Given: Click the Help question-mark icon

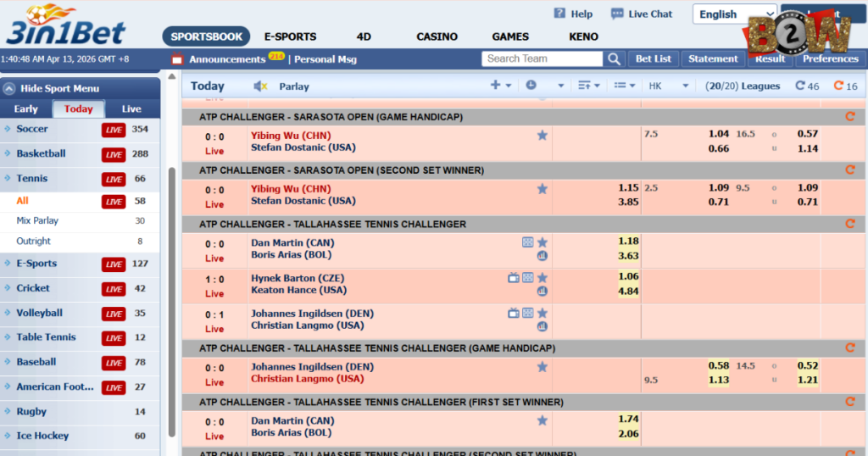Looking at the screenshot, I should pyautogui.click(x=559, y=14).
